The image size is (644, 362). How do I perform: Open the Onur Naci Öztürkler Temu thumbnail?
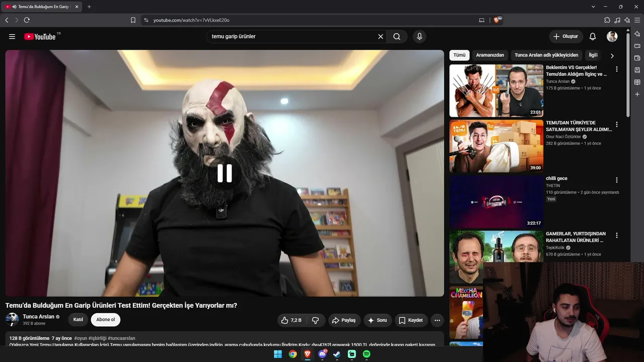point(496,146)
